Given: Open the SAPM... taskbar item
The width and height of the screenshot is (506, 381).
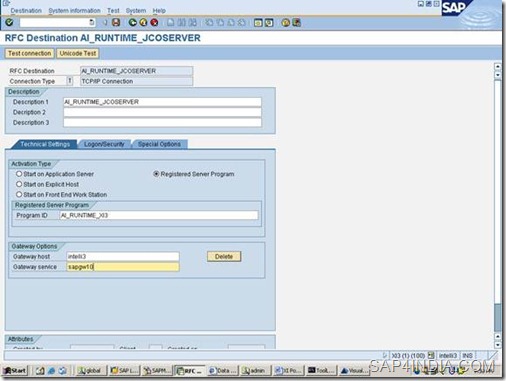Looking at the screenshot, I should 157,370.
